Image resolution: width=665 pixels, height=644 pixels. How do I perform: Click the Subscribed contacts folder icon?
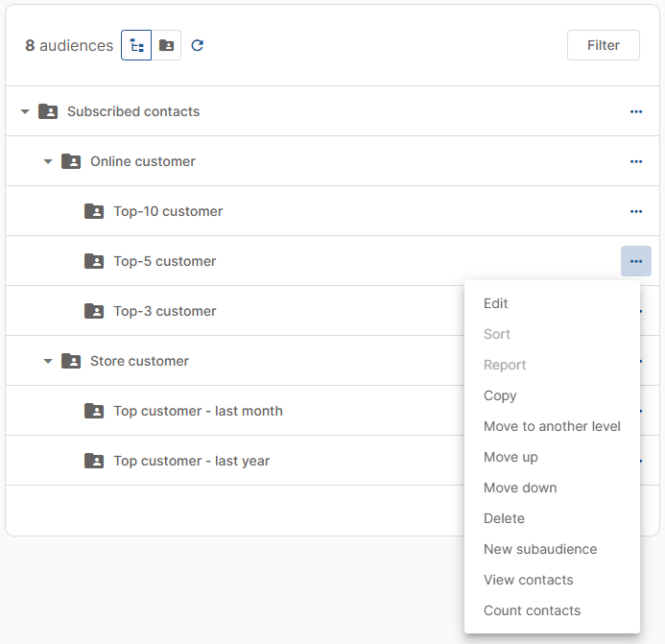(48, 111)
